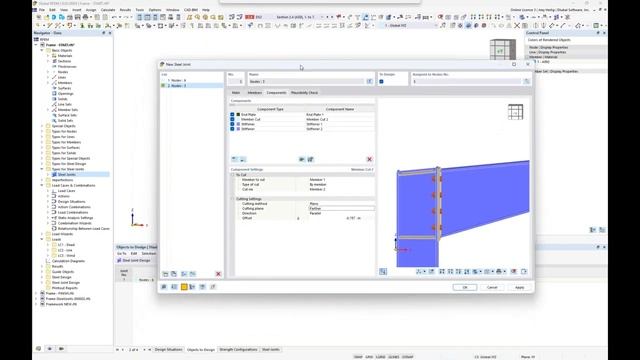The image size is (640, 360).
Task: Click the insert component icon in components toolbar
Action: click(x=302, y=159)
